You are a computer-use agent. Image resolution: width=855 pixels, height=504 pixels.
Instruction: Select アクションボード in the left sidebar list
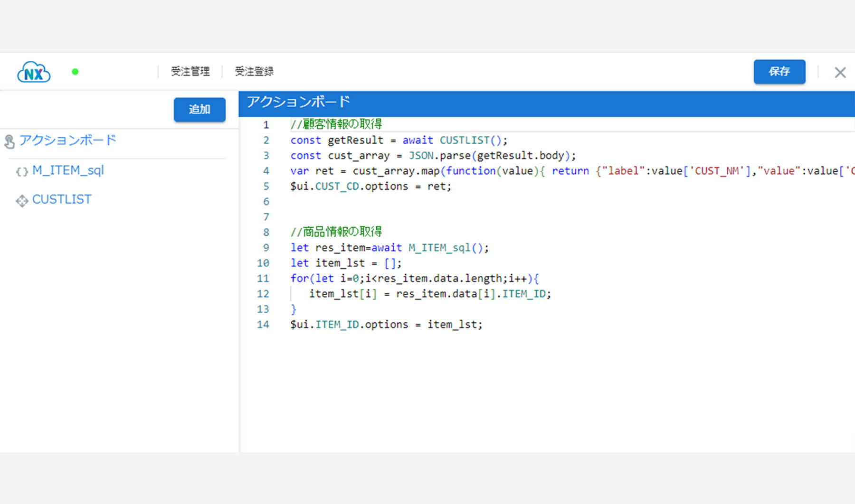(68, 140)
